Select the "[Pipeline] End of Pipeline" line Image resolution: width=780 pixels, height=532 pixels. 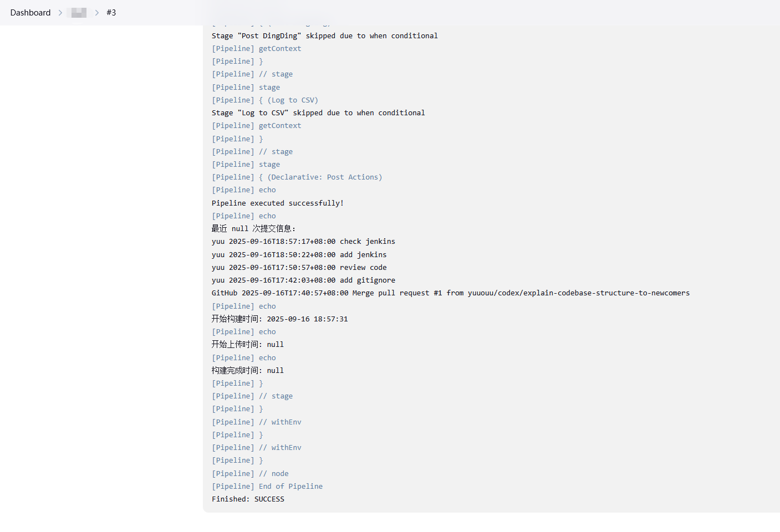coord(267,487)
